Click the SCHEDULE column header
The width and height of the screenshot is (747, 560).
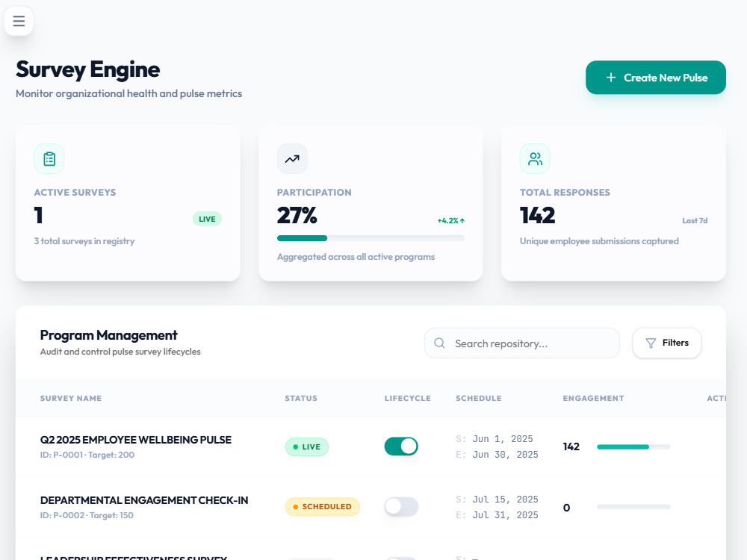point(479,398)
